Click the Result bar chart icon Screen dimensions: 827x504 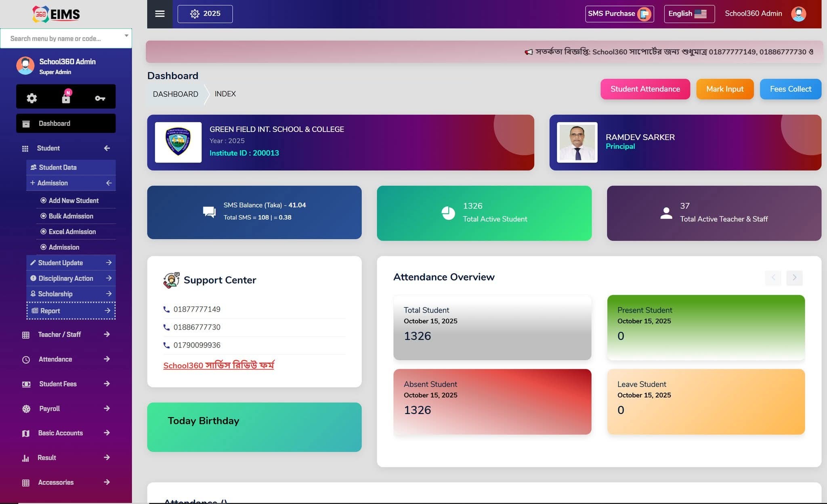[25, 458]
